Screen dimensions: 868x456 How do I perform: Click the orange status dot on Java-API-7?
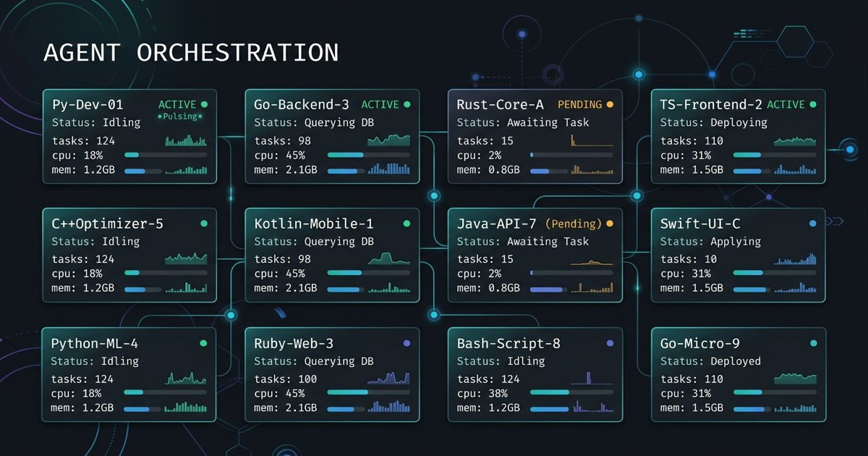[x=610, y=224]
